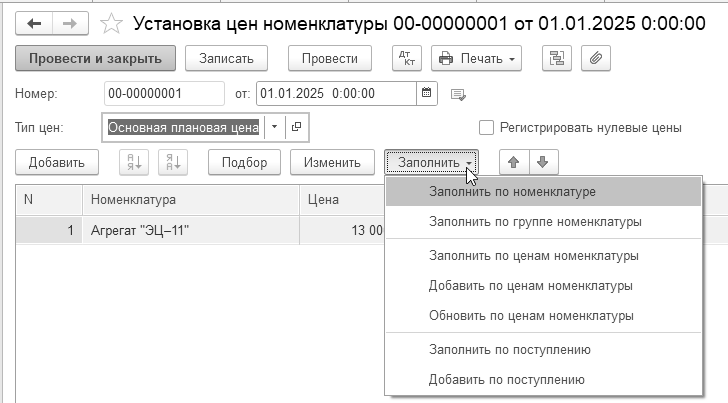Viewport: 728px width, 403px height.
Task: Expand the Тип цен dropdown list
Action: point(274,127)
